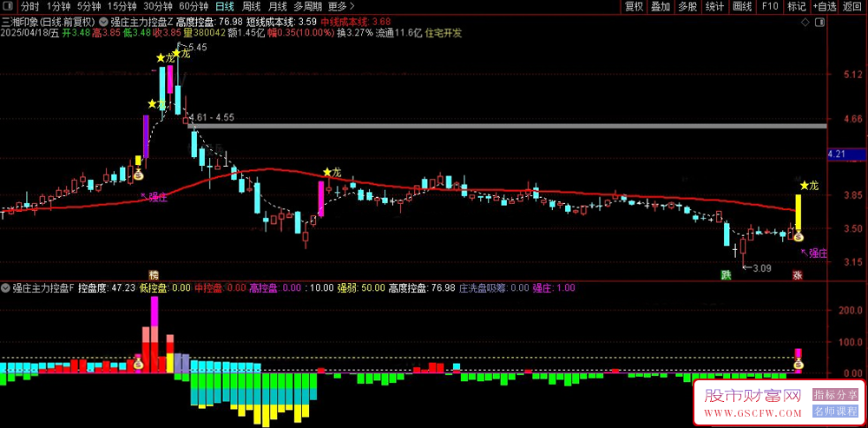Click the 叠加 overlay button
The height and width of the screenshot is (428, 868).
(661, 7)
